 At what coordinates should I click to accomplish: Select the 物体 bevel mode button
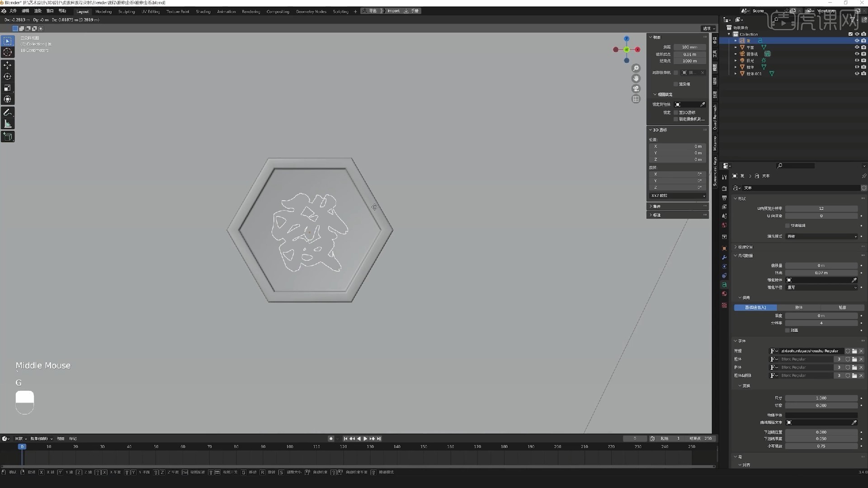click(799, 308)
